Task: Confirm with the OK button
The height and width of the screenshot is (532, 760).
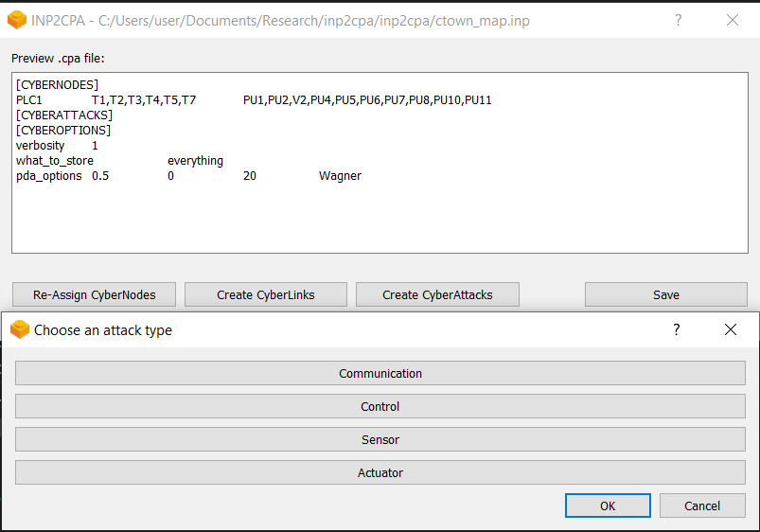Action: point(608,505)
